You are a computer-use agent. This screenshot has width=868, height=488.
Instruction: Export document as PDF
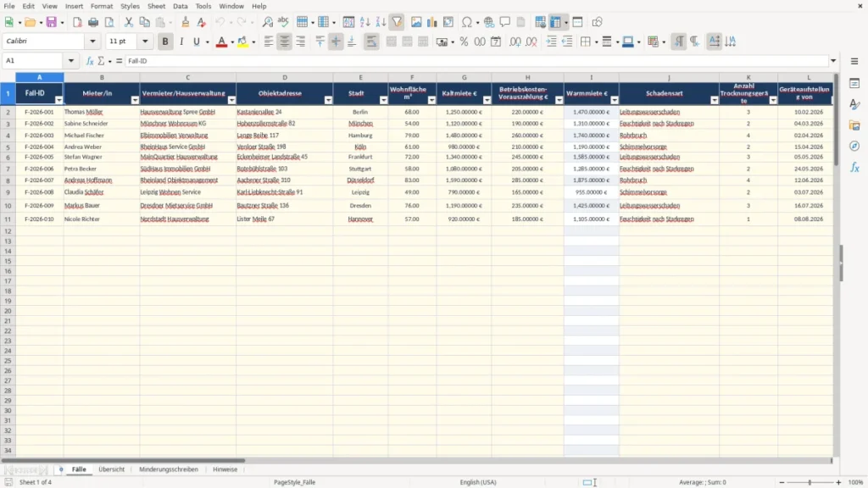coord(77,22)
